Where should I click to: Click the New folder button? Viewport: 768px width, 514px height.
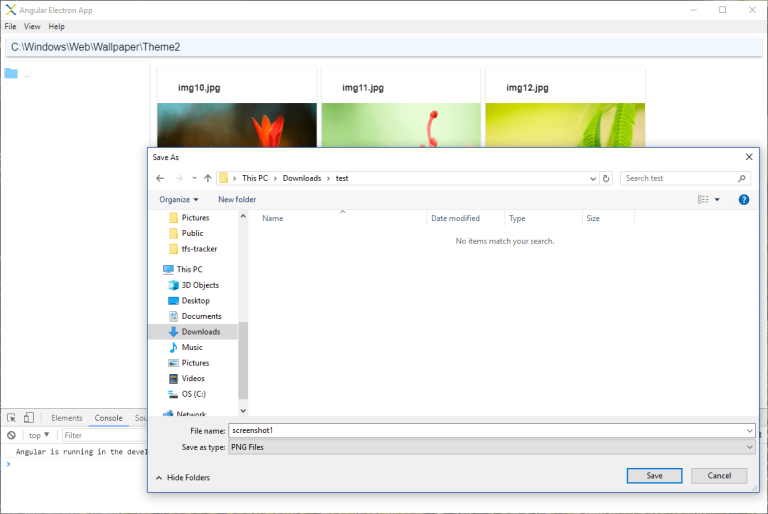237,200
